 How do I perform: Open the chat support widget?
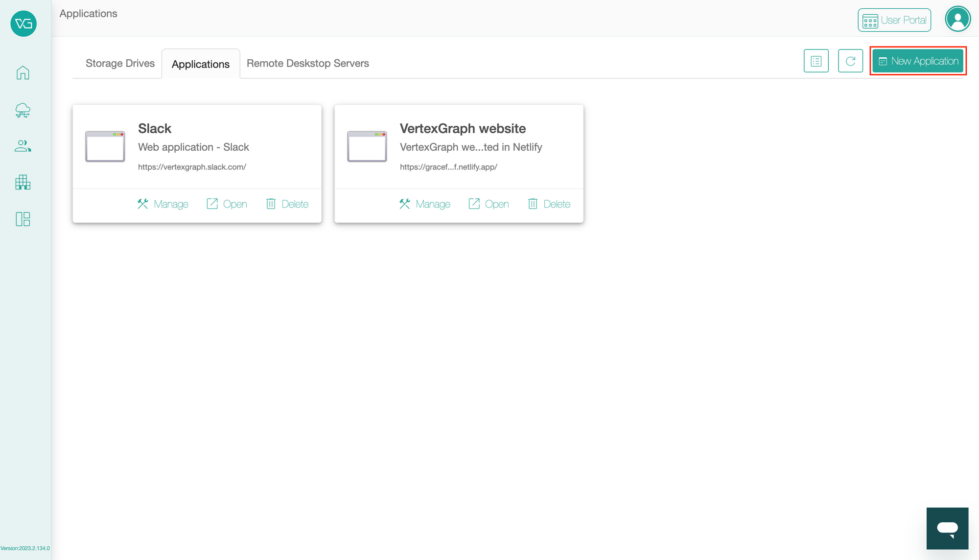pyautogui.click(x=947, y=528)
